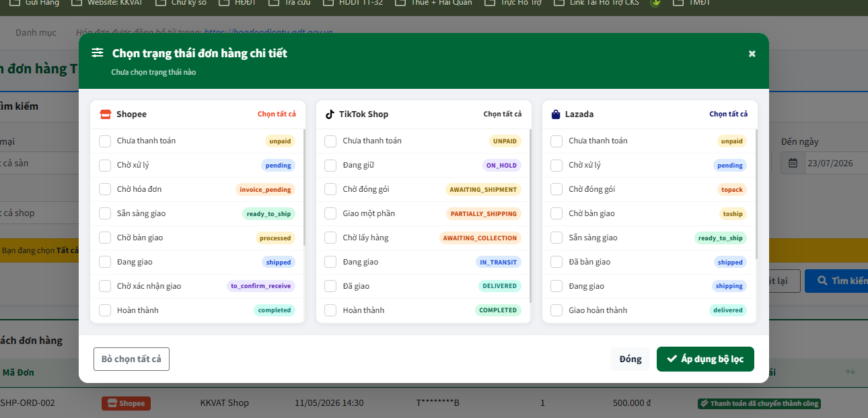Check Lazada Giao hoàn thành checkbox
The width and height of the screenshot is (868, 418).
(x=556, y=311)
